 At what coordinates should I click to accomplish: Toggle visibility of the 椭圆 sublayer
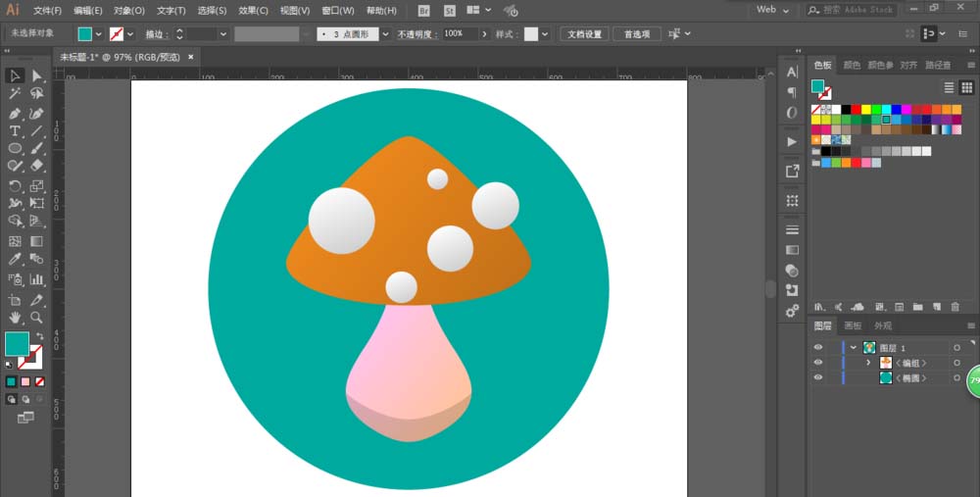[818, 377]
